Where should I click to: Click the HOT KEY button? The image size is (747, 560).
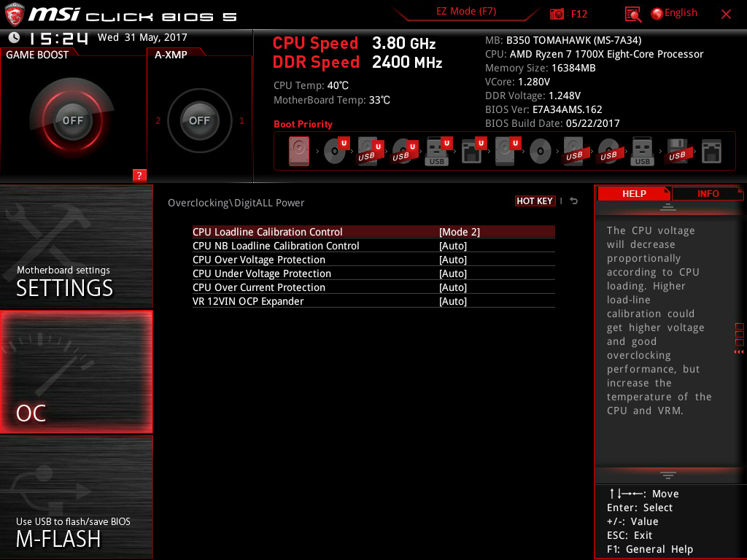[535, 201]
